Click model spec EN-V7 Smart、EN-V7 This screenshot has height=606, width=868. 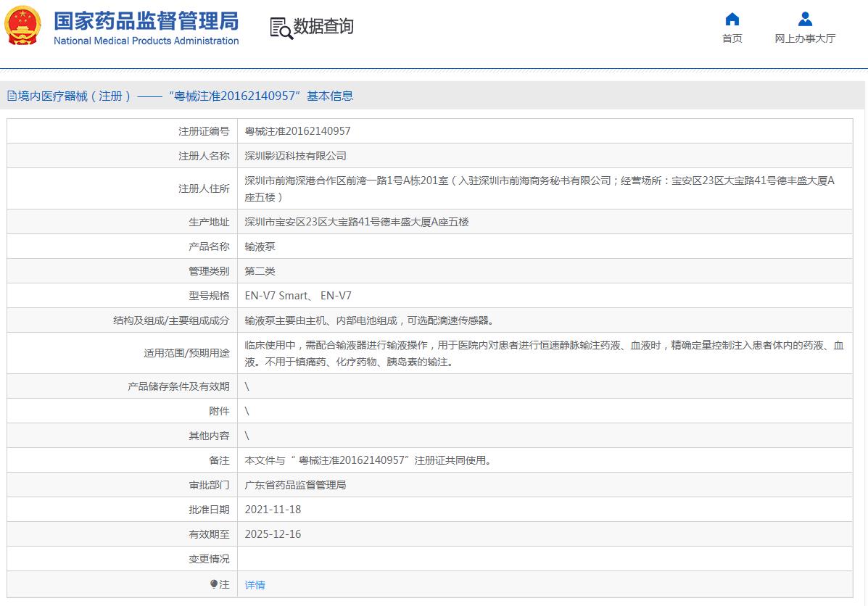(298, 296)
